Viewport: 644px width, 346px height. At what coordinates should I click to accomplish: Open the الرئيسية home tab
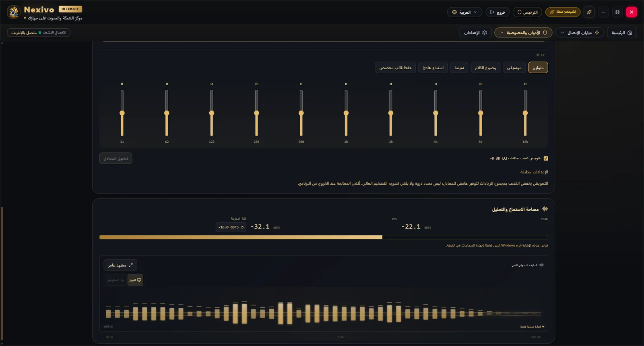[x=622, y=33]
